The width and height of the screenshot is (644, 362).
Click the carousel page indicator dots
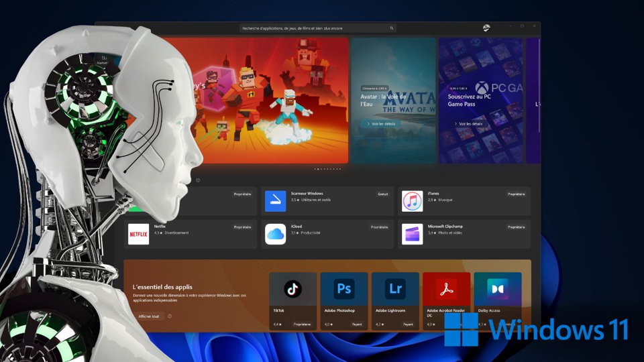[328, 169]
